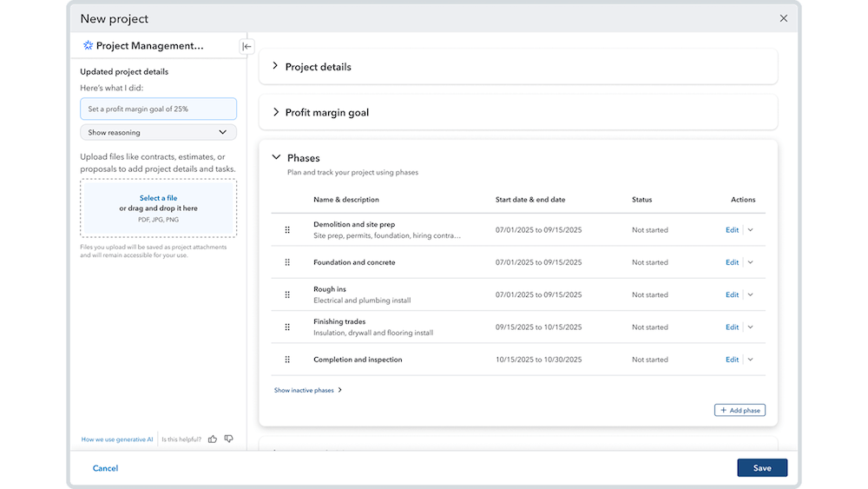Click the thumbs up helpful icon
Screen dimensions: 868x489
tap(213, 439)
